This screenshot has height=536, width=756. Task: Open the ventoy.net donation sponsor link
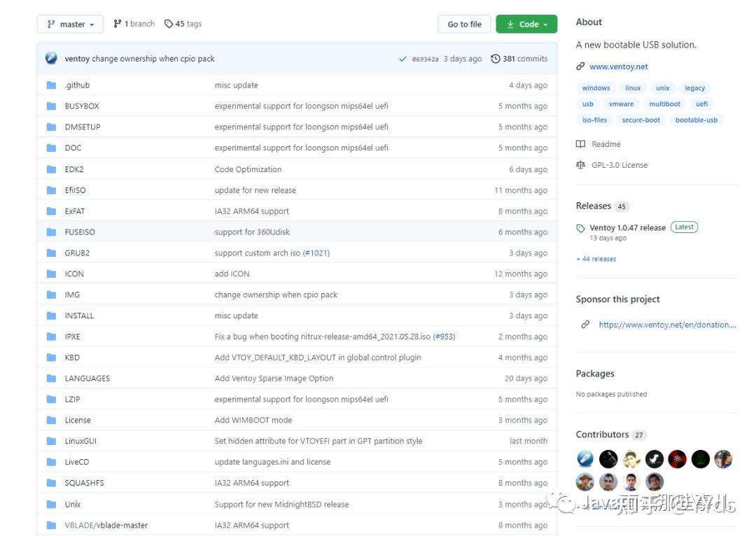[x=667, y=325]
